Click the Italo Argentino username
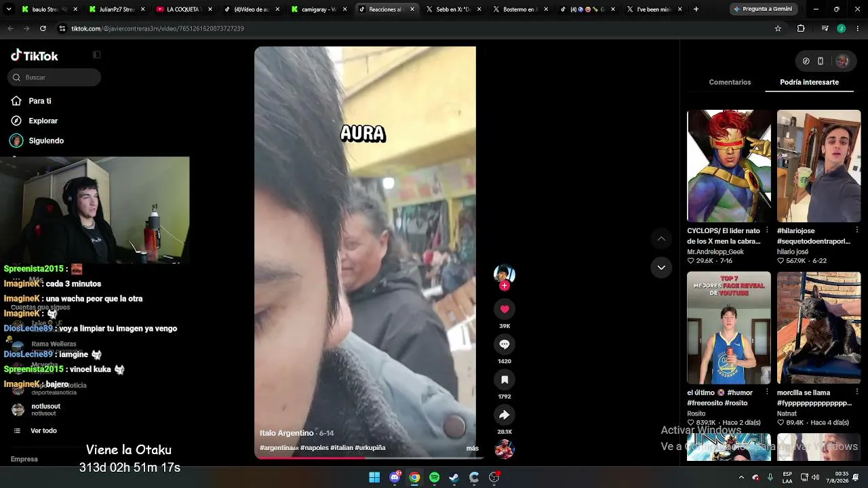 click(x=286, y=433)
